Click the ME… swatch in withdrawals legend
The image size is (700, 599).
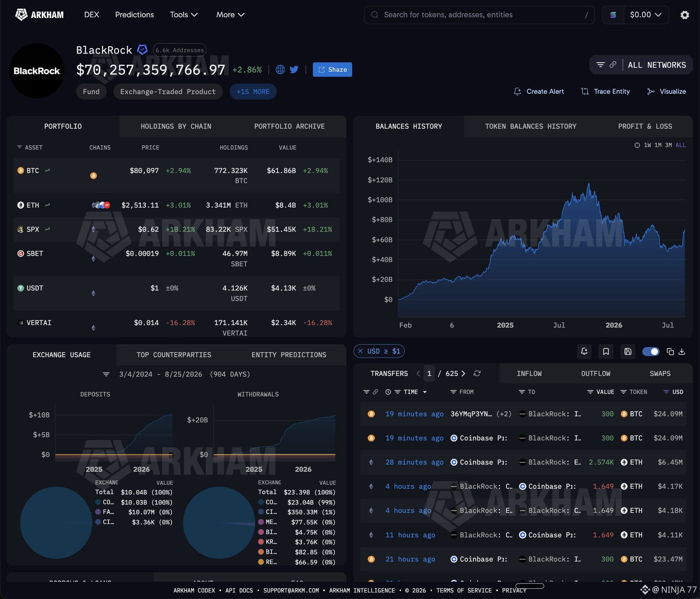point(261,522)
